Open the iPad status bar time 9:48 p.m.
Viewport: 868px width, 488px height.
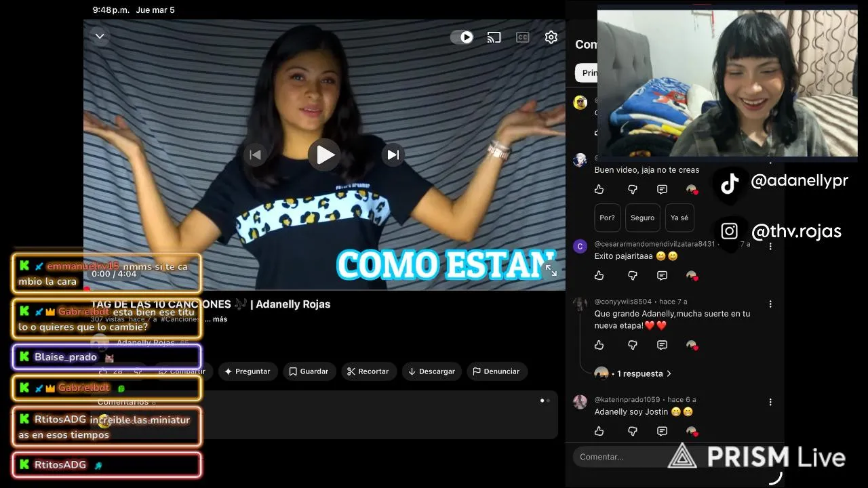pyautogui.click(x=111, y=10)
